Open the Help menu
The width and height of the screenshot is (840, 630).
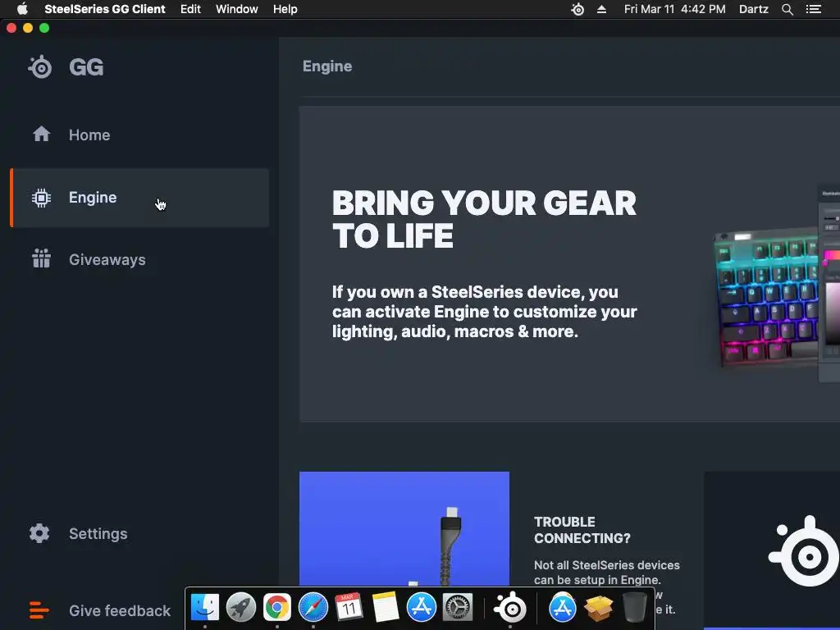point(285,9)
